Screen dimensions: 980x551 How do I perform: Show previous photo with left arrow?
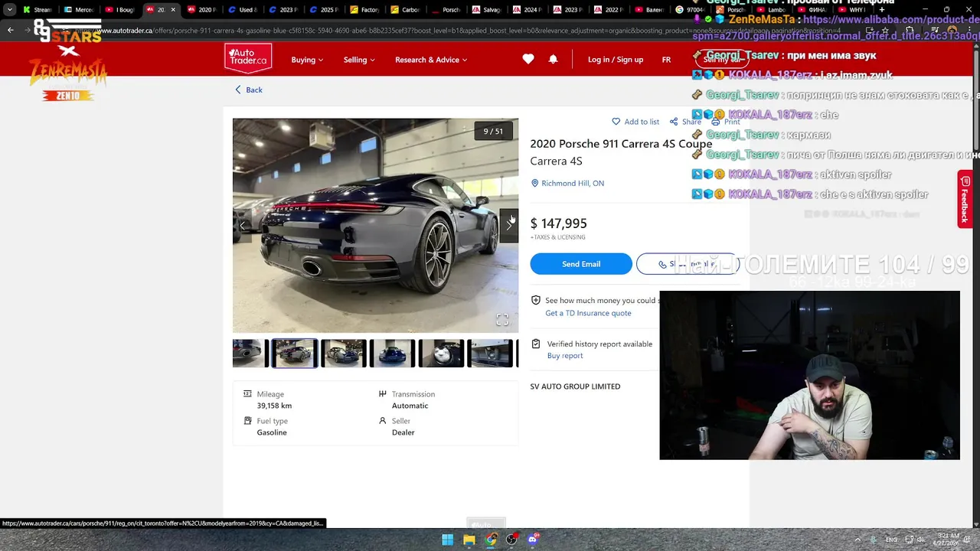point(242,225)
